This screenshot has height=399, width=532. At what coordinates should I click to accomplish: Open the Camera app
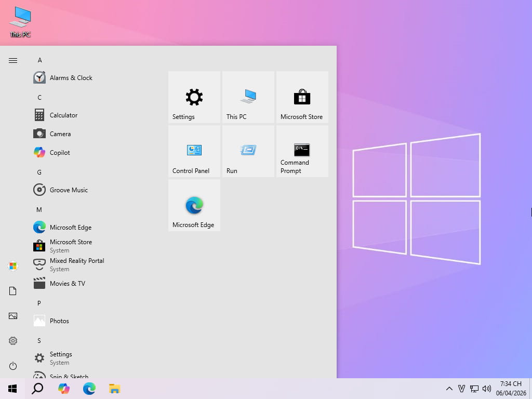tap(91, 134)
